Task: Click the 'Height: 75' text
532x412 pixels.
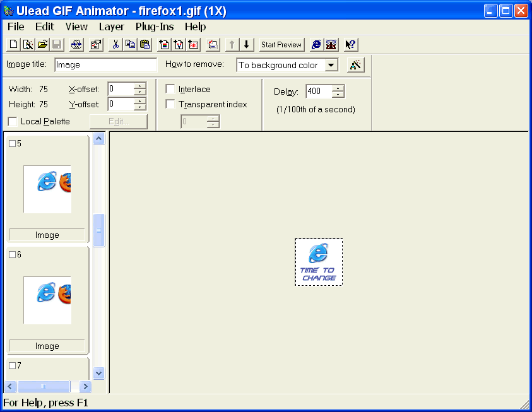Action: coord(28,104)
